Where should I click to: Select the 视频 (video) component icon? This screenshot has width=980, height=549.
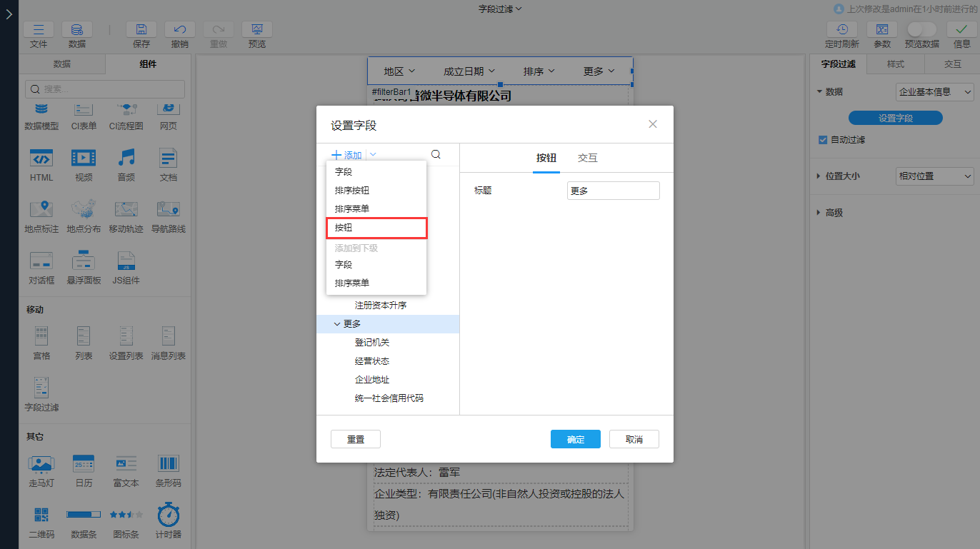click(x=84, y=165)
